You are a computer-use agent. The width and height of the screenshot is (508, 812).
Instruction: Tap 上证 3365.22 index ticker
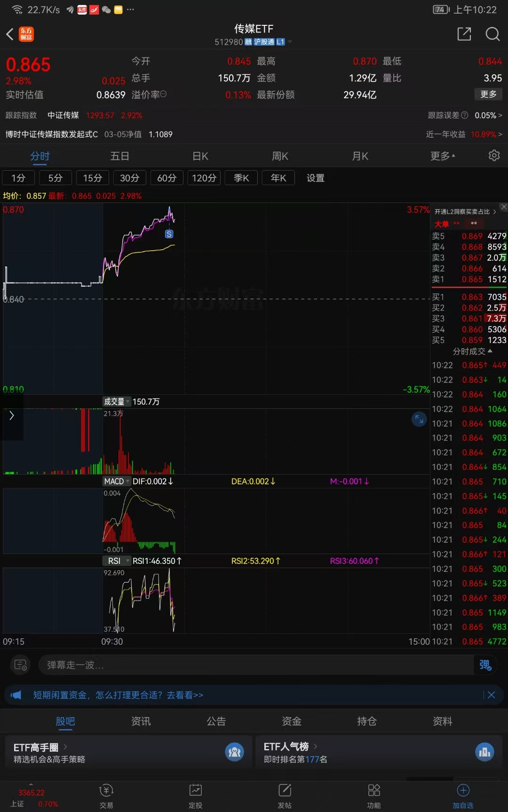(34, 798)
